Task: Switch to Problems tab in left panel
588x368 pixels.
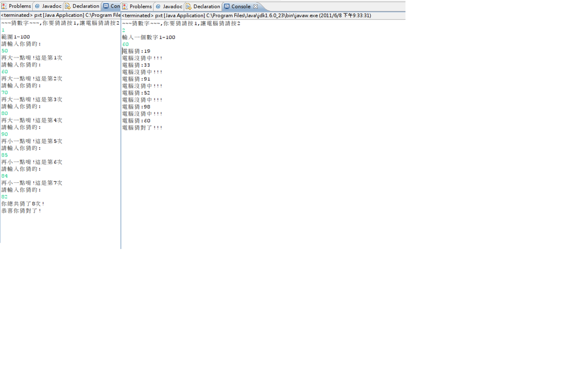Action: pos(16,6)
